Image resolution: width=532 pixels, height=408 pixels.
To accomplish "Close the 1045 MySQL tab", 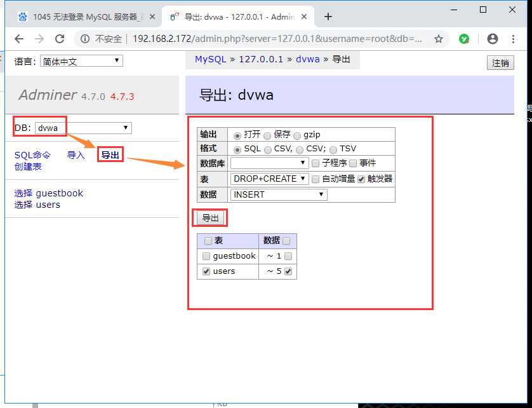I will coord(152,17).
